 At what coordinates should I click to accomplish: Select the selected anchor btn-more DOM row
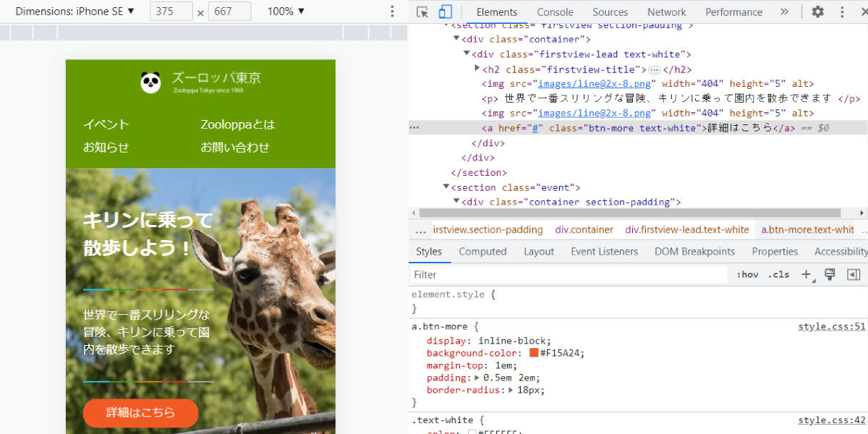638,128
